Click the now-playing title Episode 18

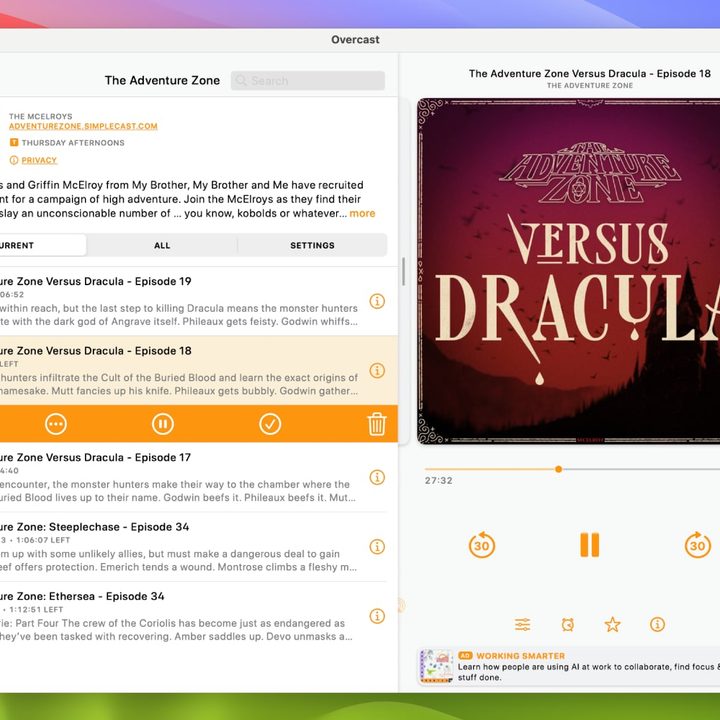(x=590, y=73)
